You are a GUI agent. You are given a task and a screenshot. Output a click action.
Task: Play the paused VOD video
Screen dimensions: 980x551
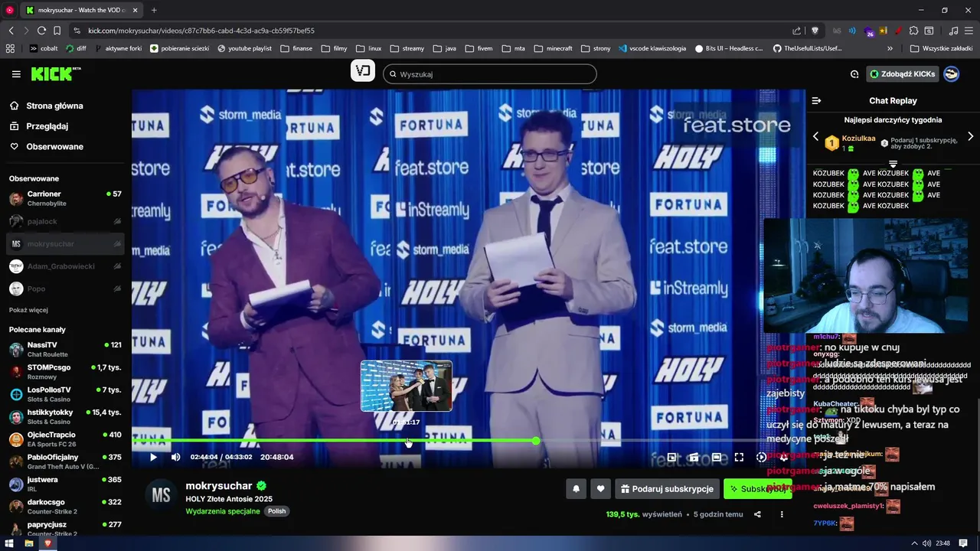[153, 457]
